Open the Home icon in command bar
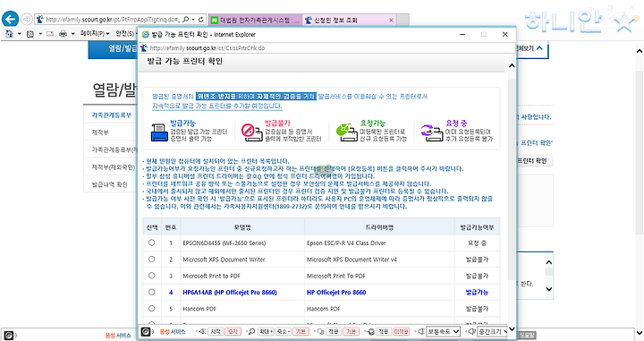Screen dimensions: 644x341 pos(9,34)
